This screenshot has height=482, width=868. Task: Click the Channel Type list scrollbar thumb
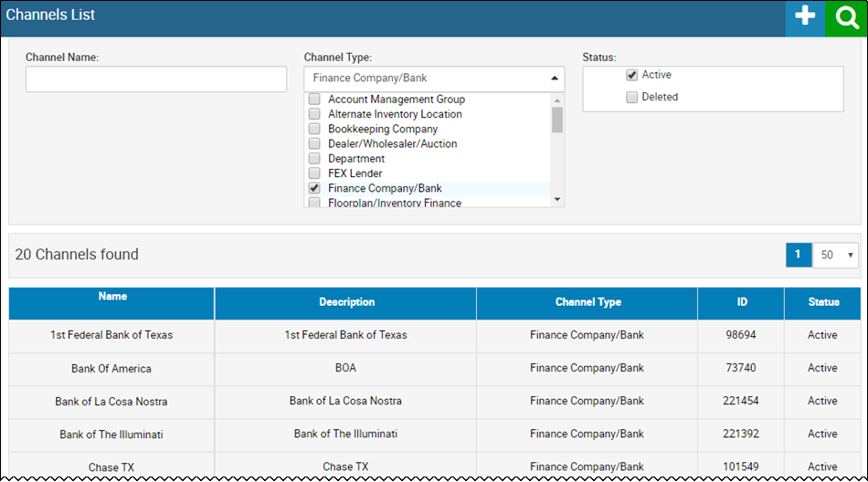pos(557,120)
